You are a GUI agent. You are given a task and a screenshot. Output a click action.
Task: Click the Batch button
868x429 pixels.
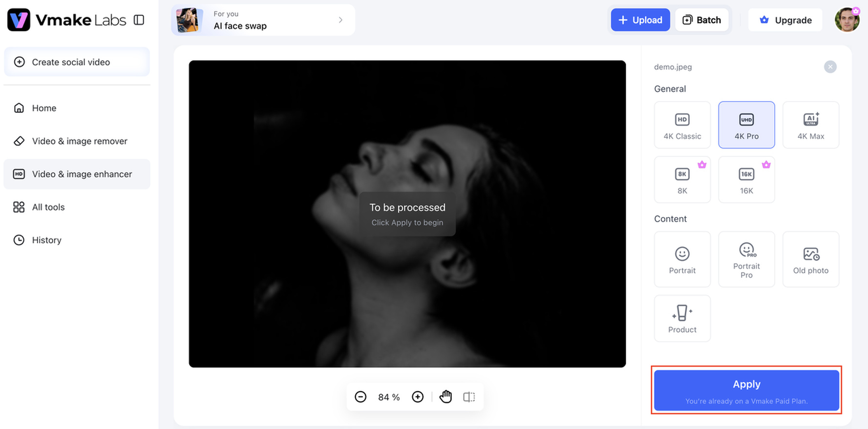(x=701, y=20)
